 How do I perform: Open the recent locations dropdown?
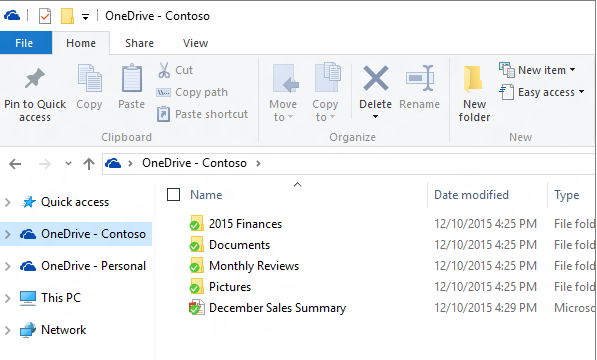[68, 164]
